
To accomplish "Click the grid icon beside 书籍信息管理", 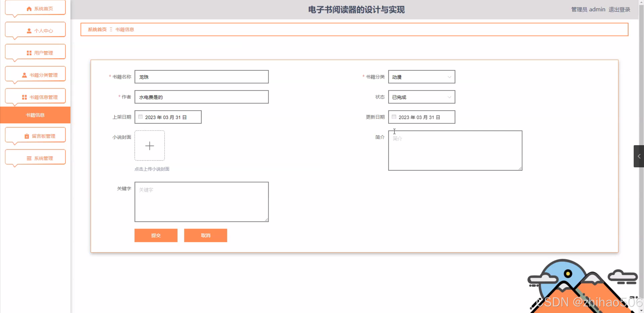I will [24, 97].
